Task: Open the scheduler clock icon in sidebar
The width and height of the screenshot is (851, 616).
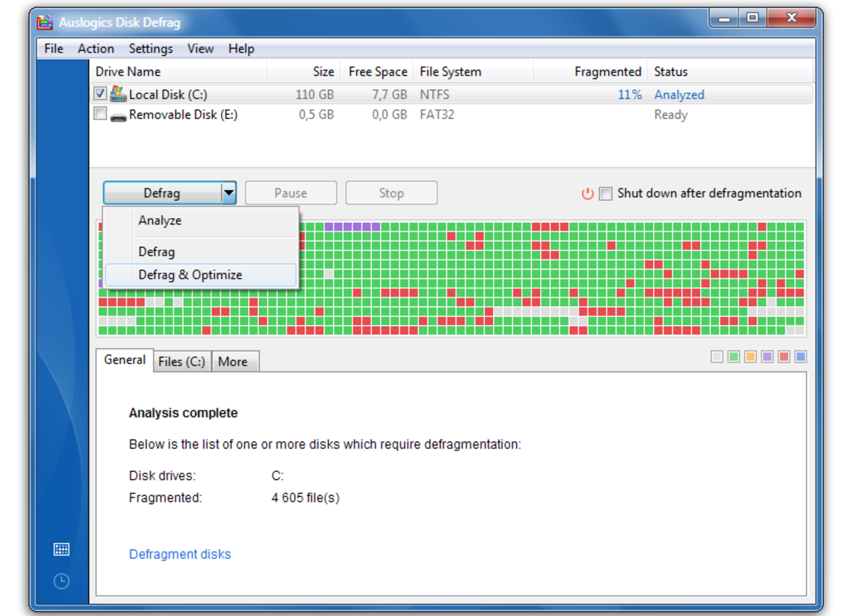Action: click(x=61, y=581)
